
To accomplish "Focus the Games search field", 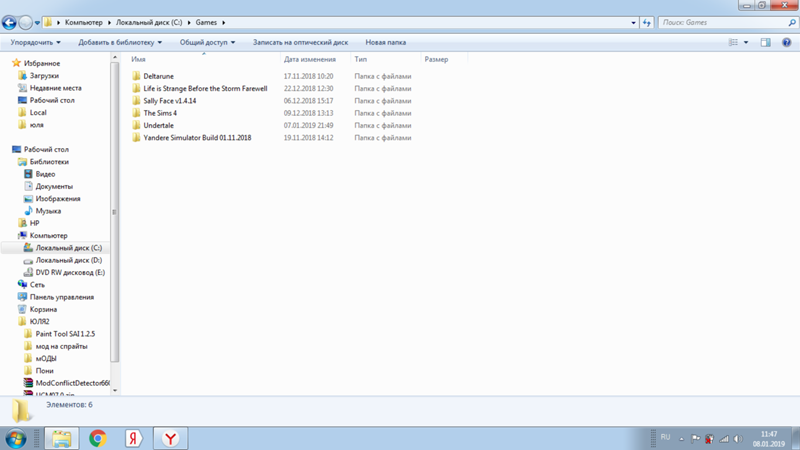I will coord(722,22).
